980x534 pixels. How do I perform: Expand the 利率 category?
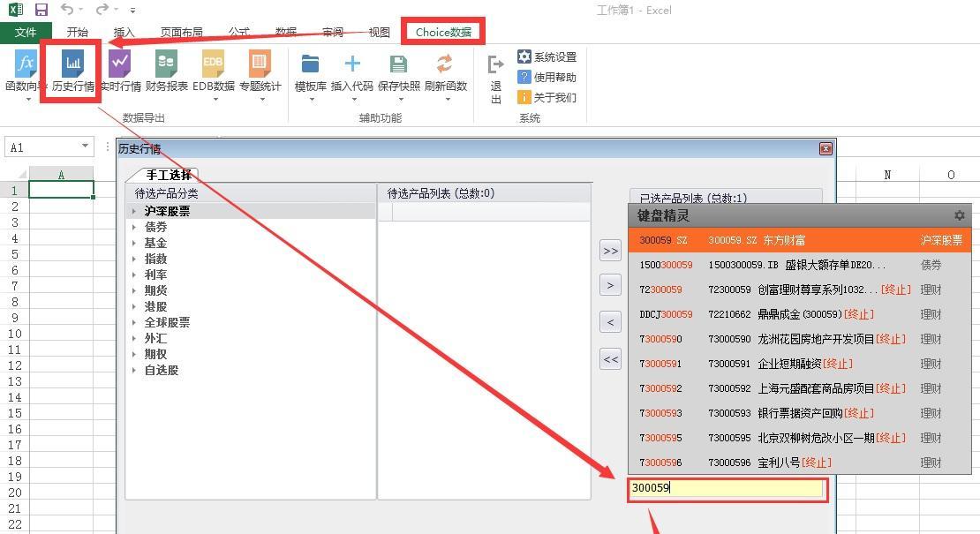(133, 275)
